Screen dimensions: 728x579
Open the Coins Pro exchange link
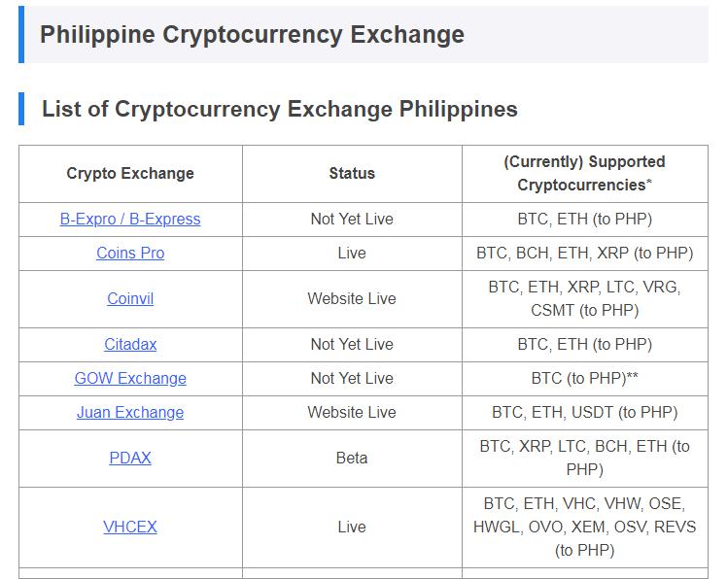coord(130,253)
